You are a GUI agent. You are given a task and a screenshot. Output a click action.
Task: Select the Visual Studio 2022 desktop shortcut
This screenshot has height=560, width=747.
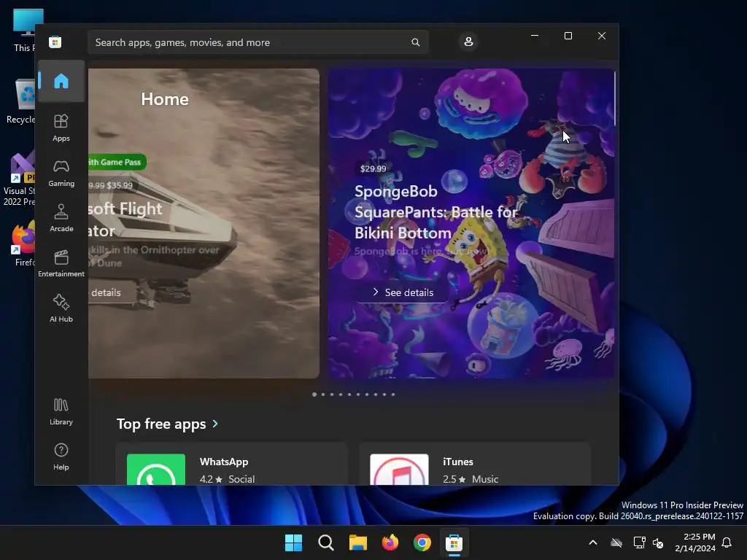(19, 179)
